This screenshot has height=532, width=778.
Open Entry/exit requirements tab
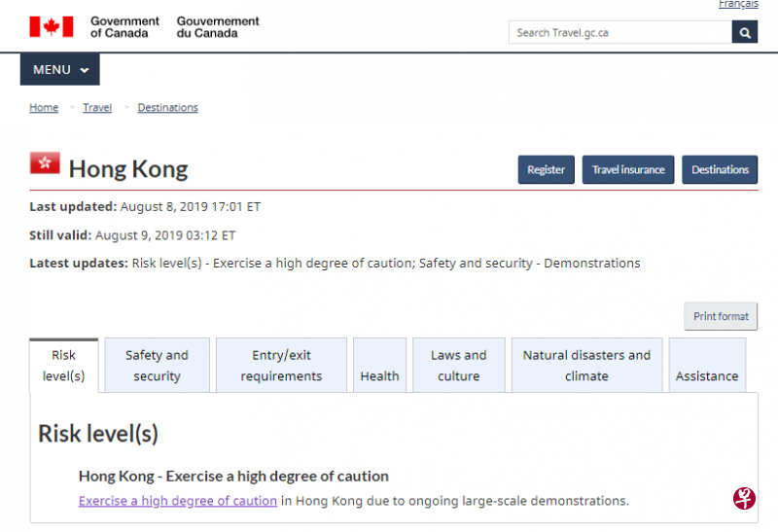pos(281,366)
